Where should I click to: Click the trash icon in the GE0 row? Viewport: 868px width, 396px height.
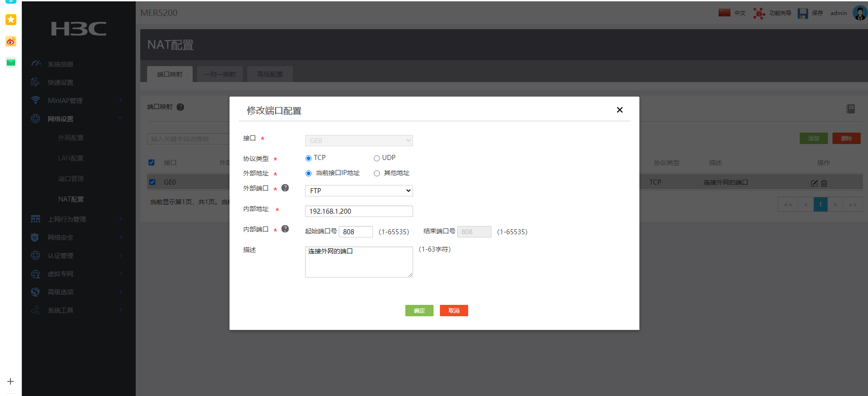coord(824,183)
